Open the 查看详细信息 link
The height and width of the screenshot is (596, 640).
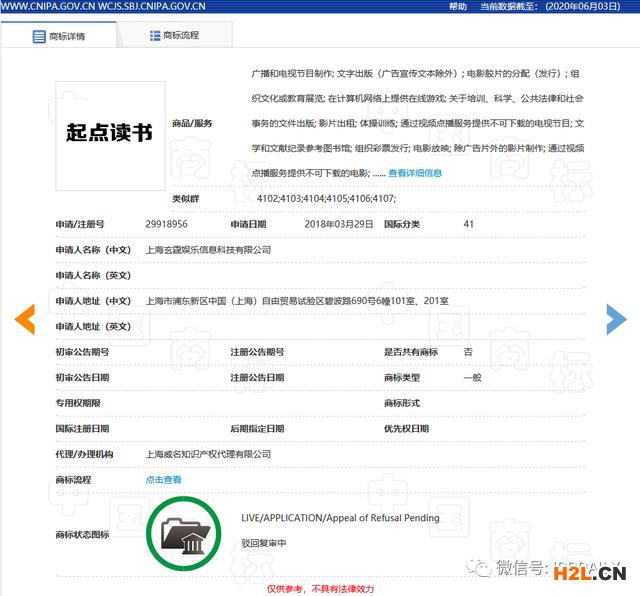click(x=415, y=173)
